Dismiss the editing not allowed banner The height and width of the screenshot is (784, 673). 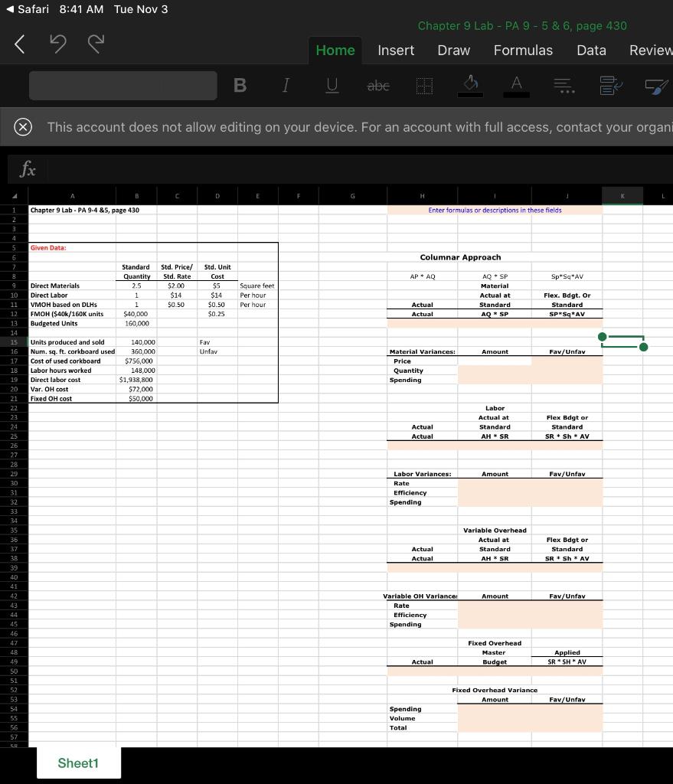tap(23, 127)
